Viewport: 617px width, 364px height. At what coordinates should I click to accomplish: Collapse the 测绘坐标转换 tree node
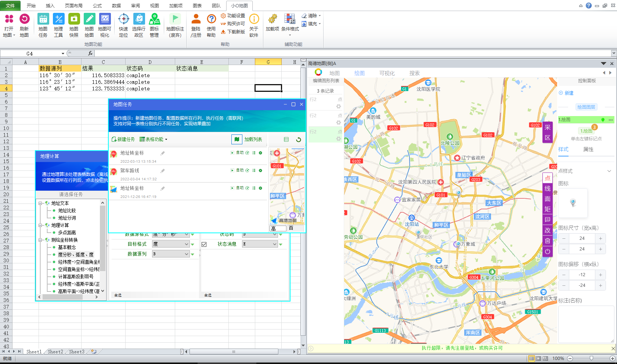41,240
